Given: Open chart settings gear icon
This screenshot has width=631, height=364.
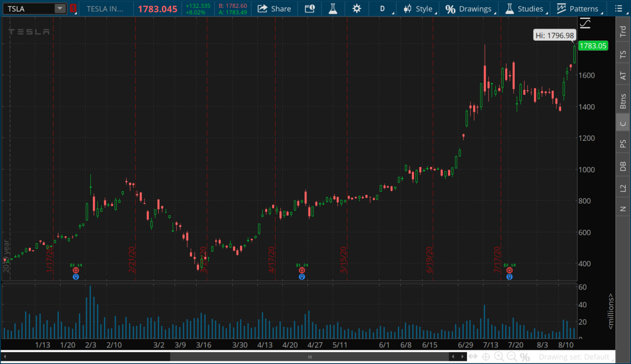Looking at the screenshot, I should [x=357, y=8].
